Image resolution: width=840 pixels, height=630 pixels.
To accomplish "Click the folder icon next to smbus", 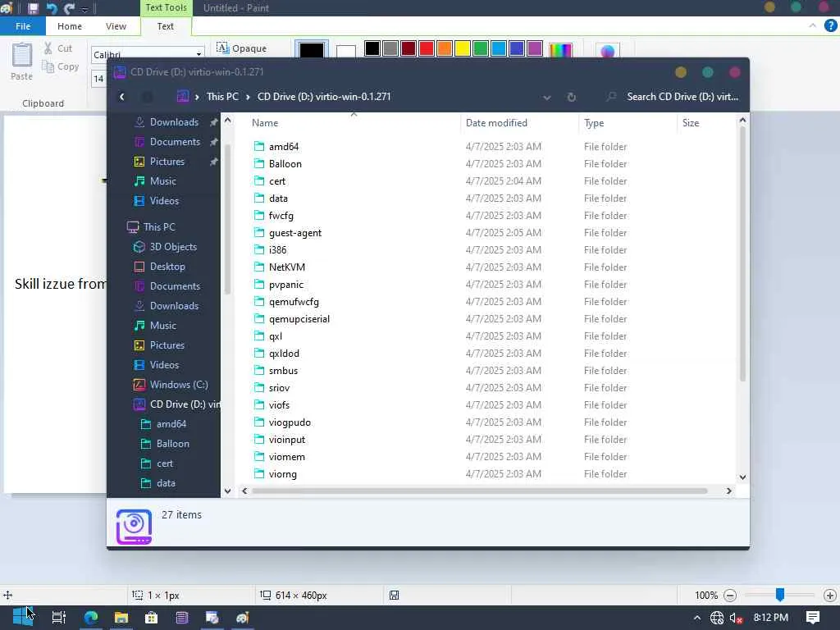I will [259, 370].
